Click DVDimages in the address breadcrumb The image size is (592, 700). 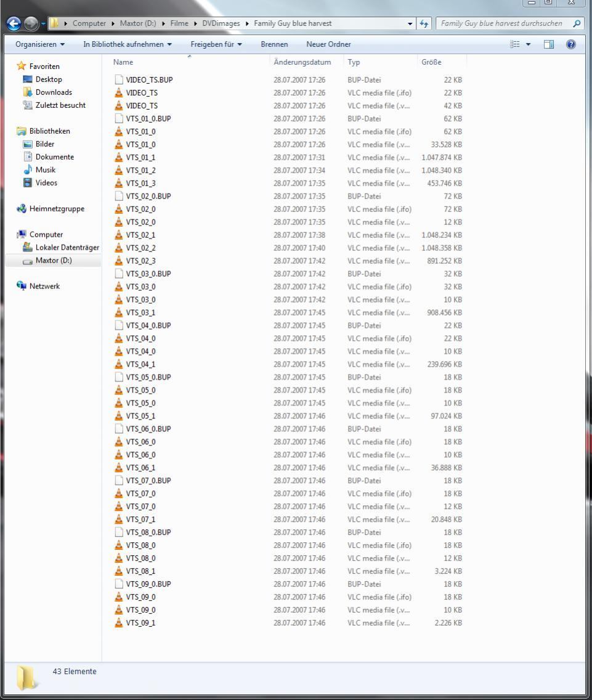[221, 23]
